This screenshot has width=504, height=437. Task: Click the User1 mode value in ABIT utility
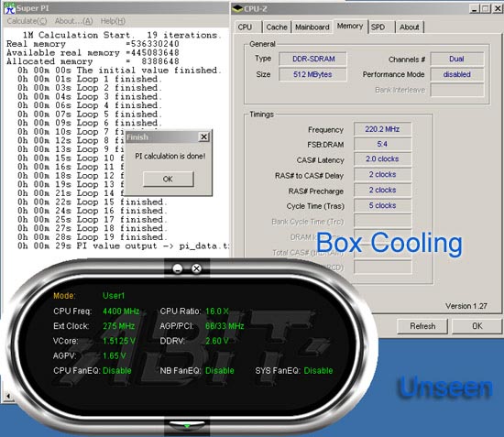[114, 296]
